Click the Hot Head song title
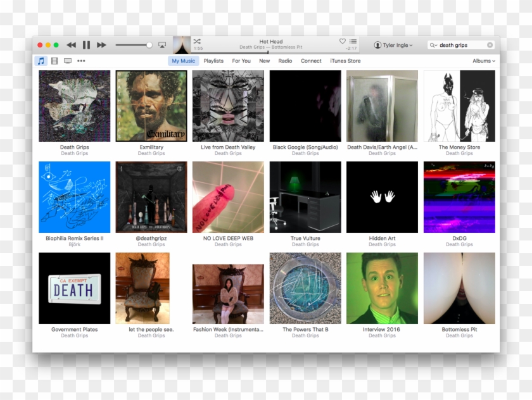 tap(271, 41)
